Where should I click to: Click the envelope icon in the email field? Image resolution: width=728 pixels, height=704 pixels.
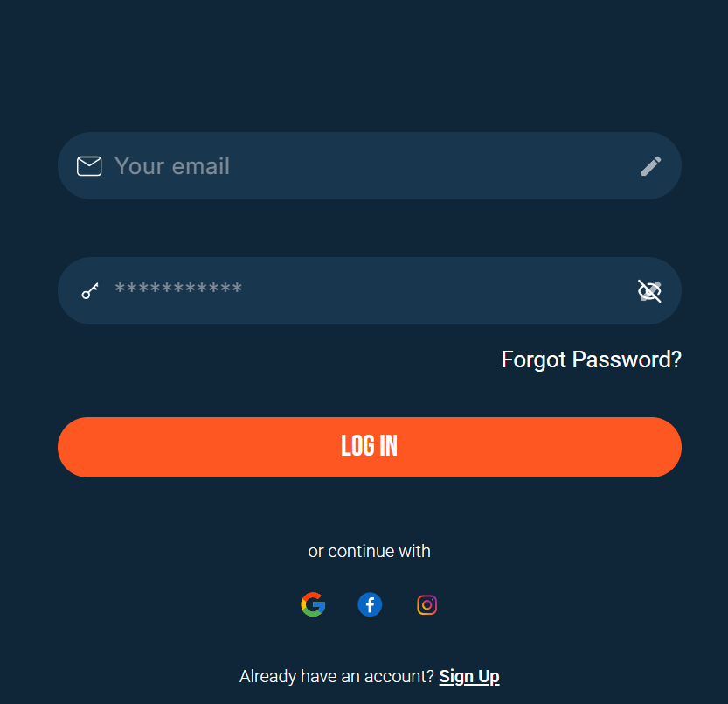pyautogui.click(x=89, y=165)
